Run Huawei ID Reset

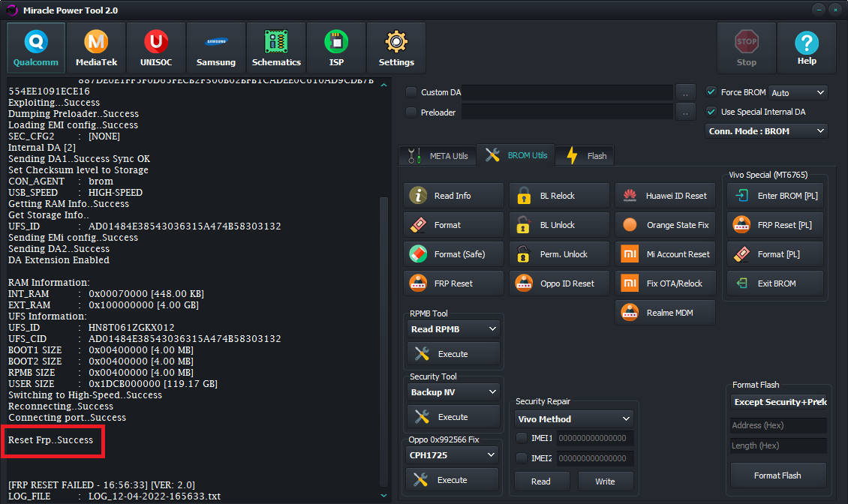[x=665, y=196]
